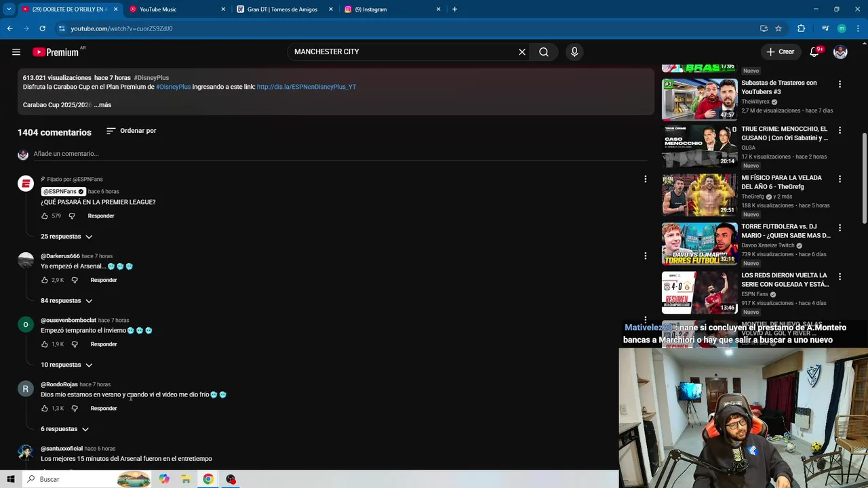Run search with the magnifier button
Viewport: 868px width, 488px height.
[x=544, y=52]
